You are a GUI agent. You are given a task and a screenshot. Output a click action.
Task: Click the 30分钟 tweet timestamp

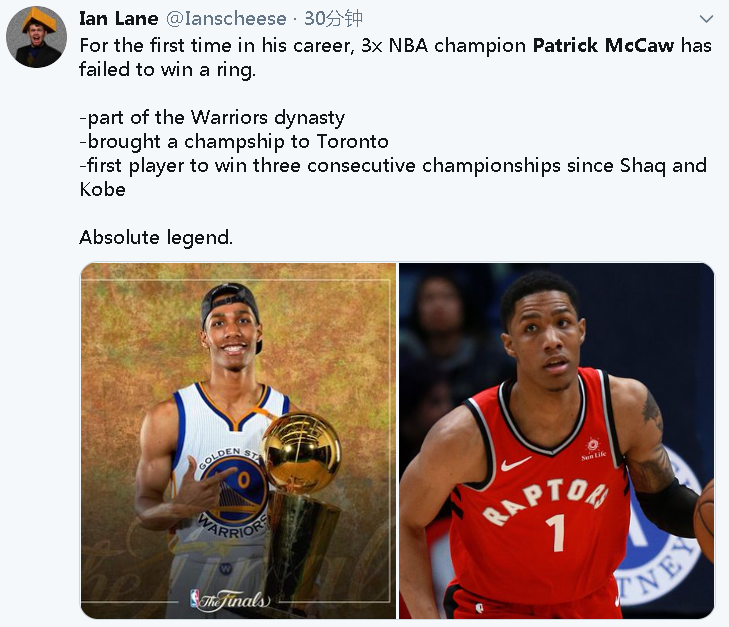pos(333,19)
